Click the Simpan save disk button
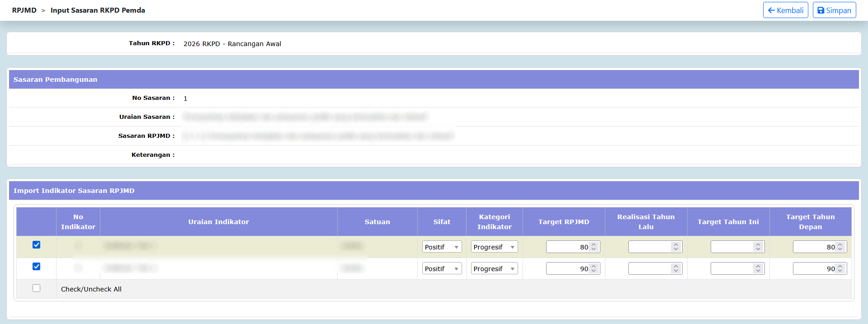 click(834, 10)
